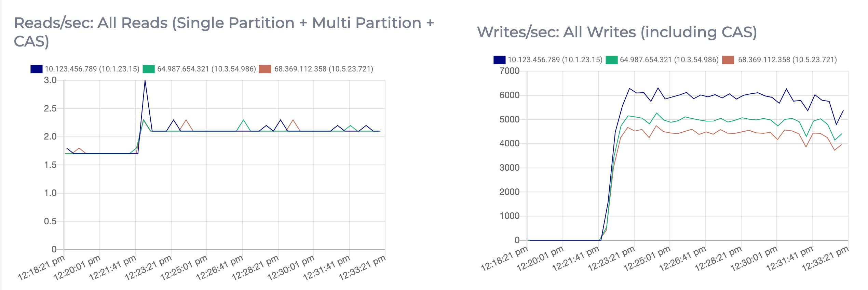Hide 64.987.654.321 series label in Reads legend
The width and height of the screenshot is (868, 290).
tap(206, 69)
